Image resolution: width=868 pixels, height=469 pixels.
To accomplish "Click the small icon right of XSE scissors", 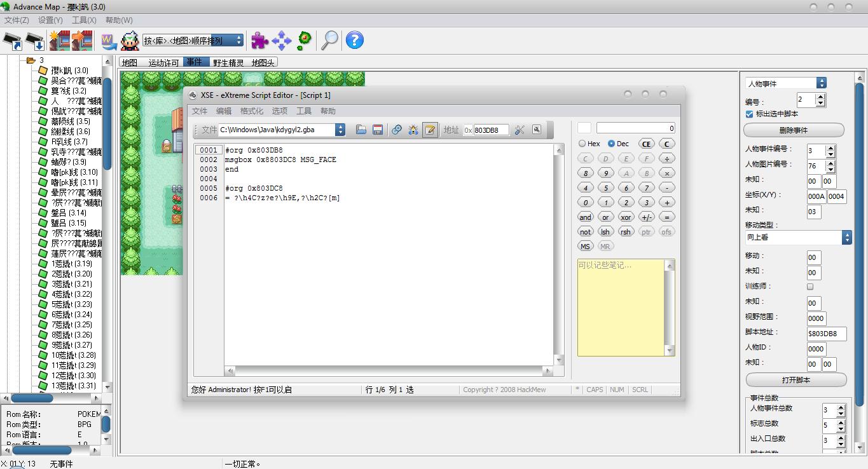I will point(536,130).
